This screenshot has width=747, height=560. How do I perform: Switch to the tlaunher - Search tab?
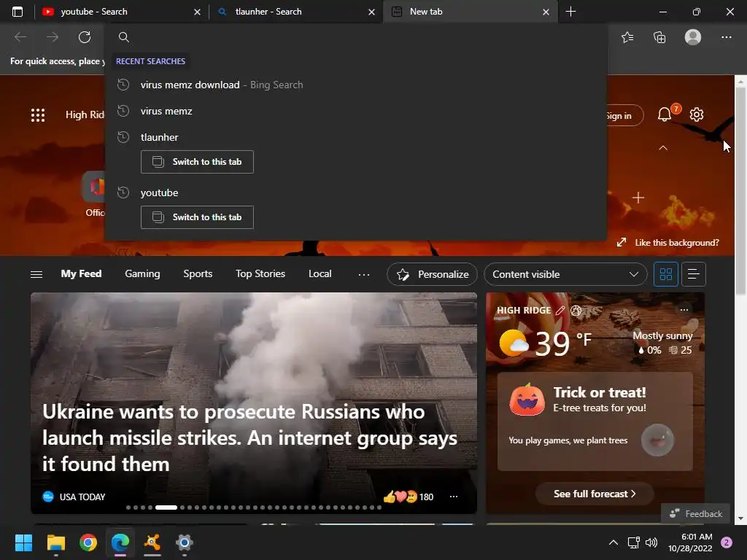tap(295, 12)
